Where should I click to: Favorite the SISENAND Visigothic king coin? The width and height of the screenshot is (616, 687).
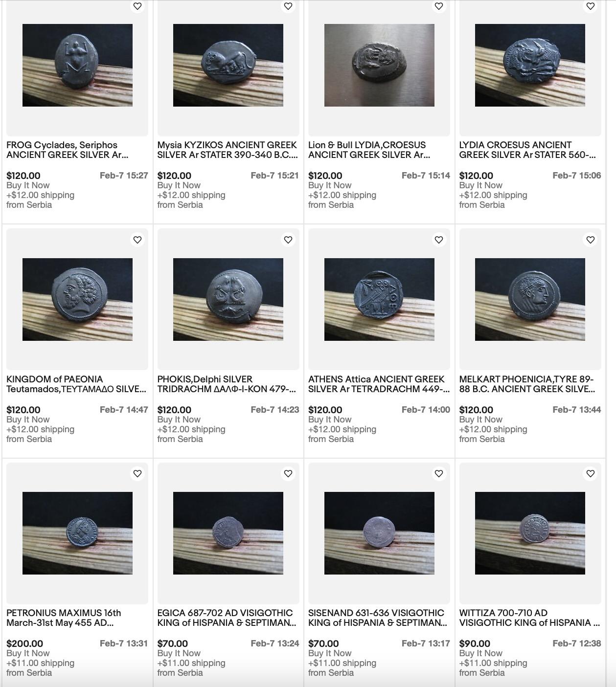(439, 474)
